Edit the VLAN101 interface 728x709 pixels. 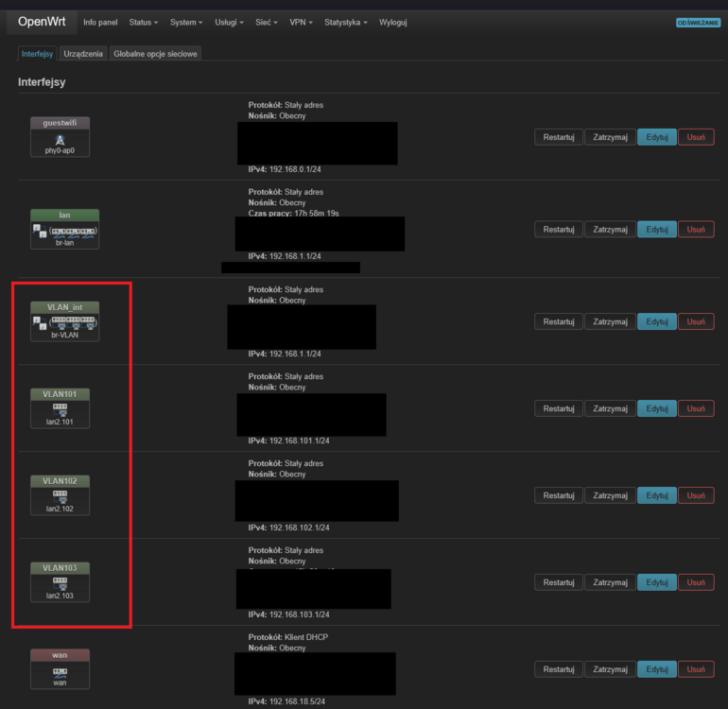(x=657, y=408)
